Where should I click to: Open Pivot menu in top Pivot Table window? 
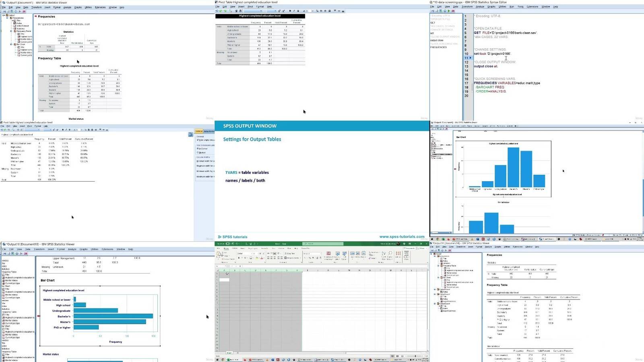click(250, 7)
